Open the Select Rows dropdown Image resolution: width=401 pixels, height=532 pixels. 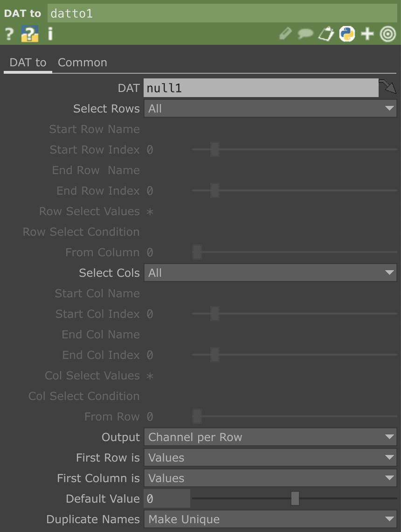tap(270, 109)
